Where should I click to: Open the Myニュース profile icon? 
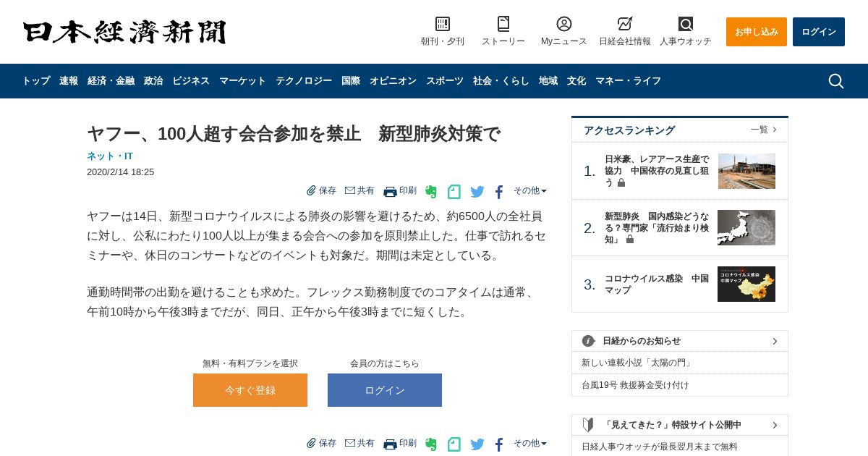coord(564,24)
